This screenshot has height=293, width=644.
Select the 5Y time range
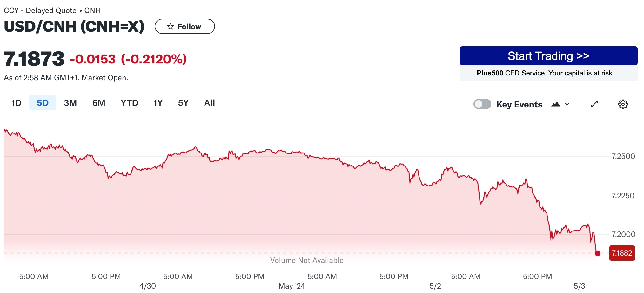click(x=183, y=103)
